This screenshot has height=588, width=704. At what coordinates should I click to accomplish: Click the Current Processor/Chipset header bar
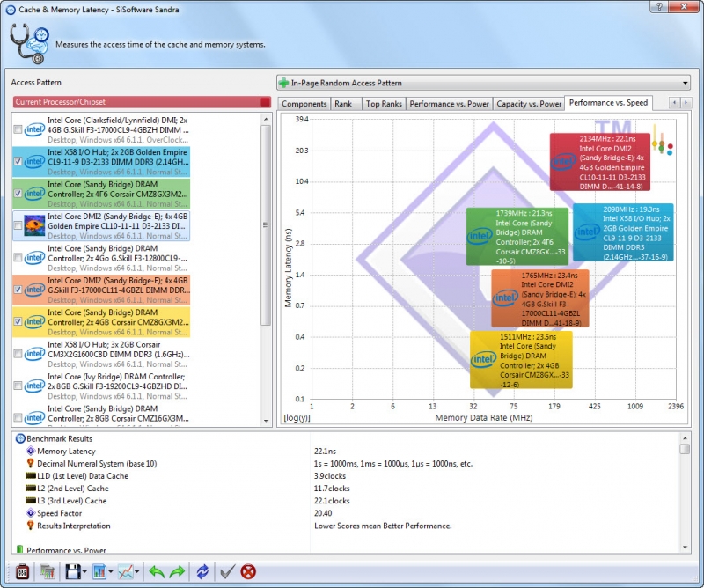(x=142, y=102)
